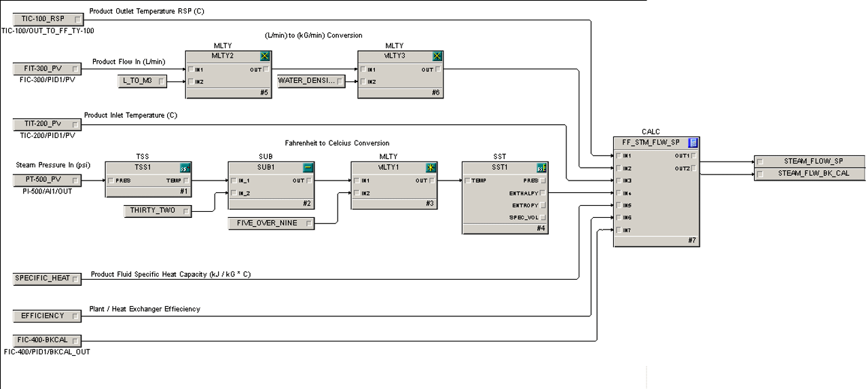Click the FF_STM_FLW_SP calc block icon

(693, 143)
